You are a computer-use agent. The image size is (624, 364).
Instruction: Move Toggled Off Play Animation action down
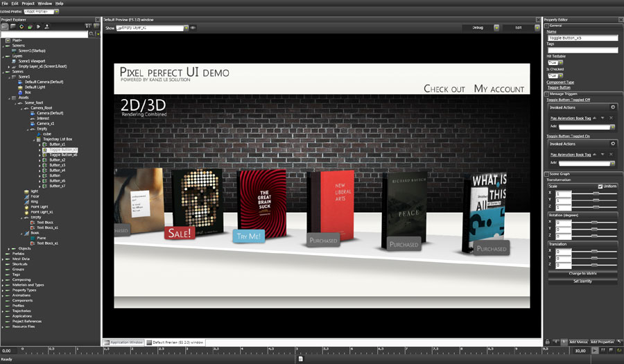click(603, 118)
